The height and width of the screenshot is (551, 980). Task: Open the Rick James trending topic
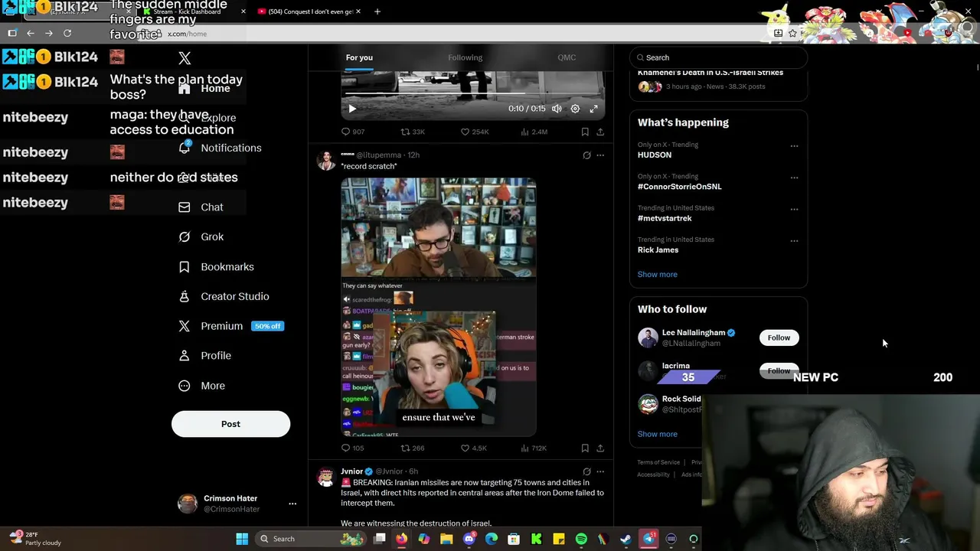click(x=658, y=249)
